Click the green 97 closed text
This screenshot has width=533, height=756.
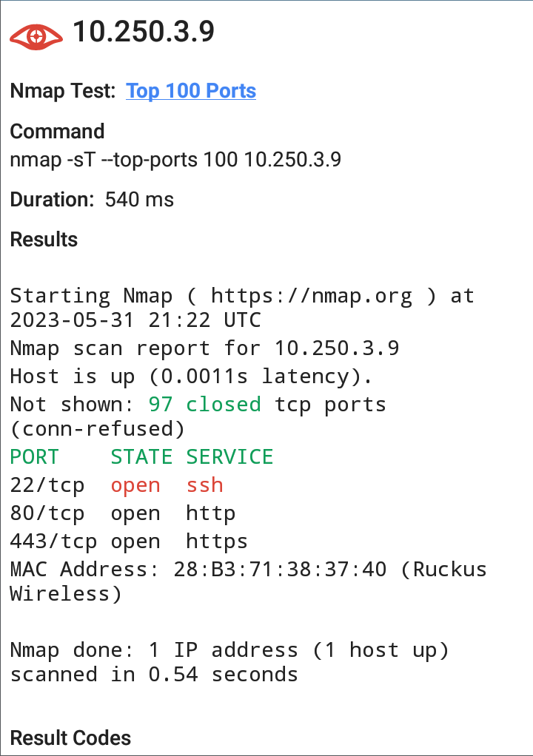point(204,404)
